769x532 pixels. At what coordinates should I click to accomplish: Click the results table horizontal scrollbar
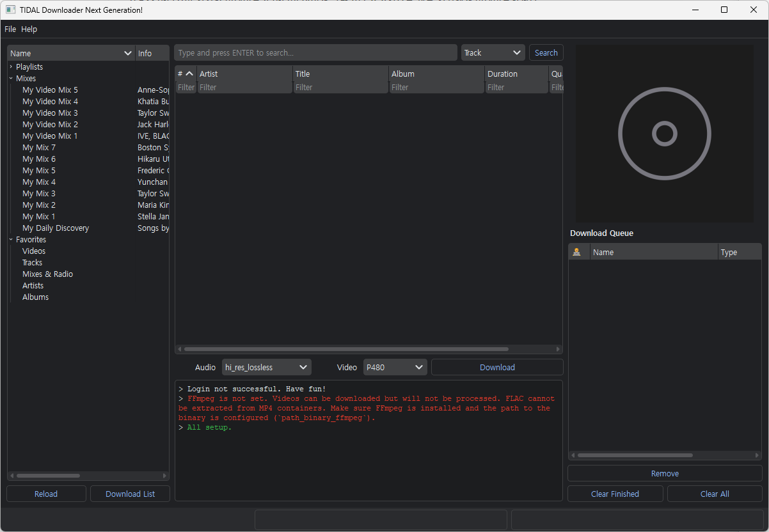click(x=346, y=349)
